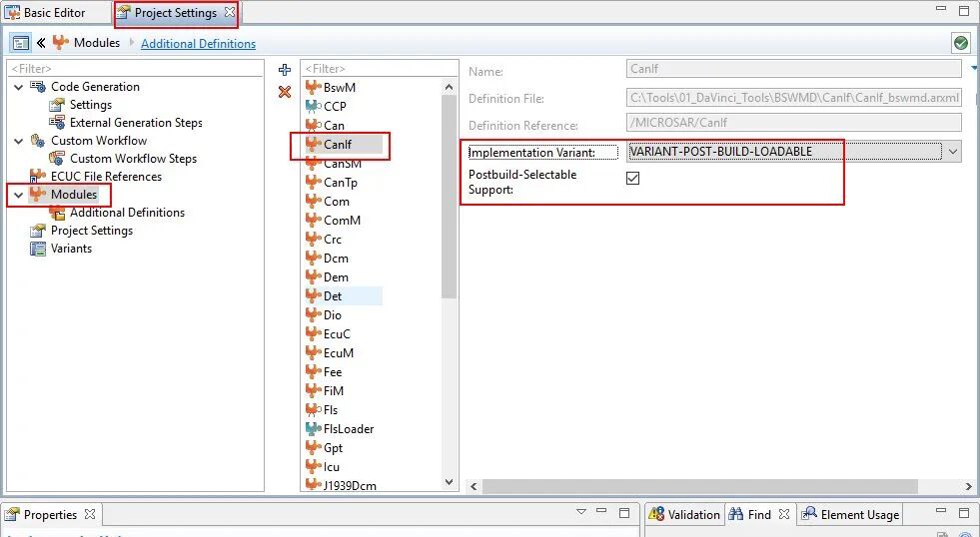Click the Definition File path field

(x=794, y=98)
